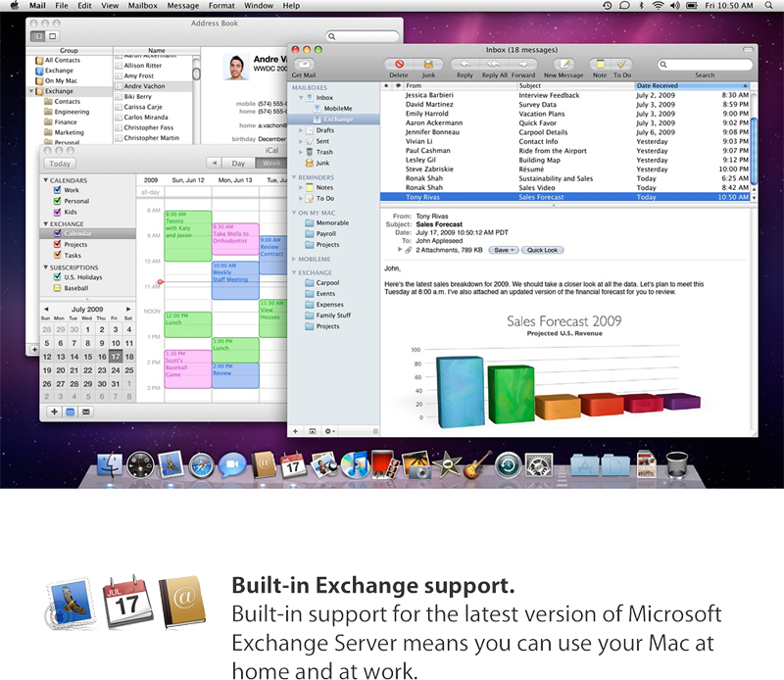Screen dimensions: 784x680
Task: Expand the MOBILEME section triangle
Action: click(295, 259)
